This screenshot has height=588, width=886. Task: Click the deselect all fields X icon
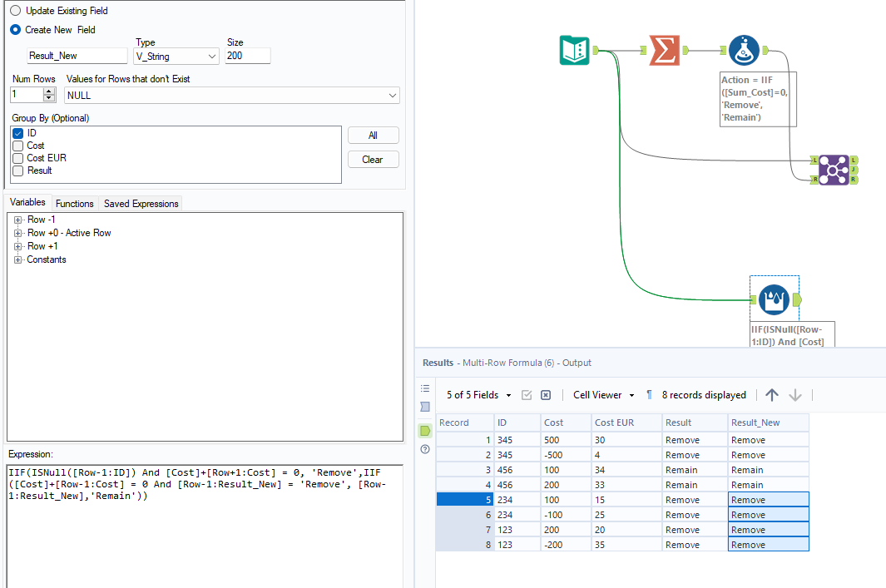pyautogui.click(x=546, y=395)
